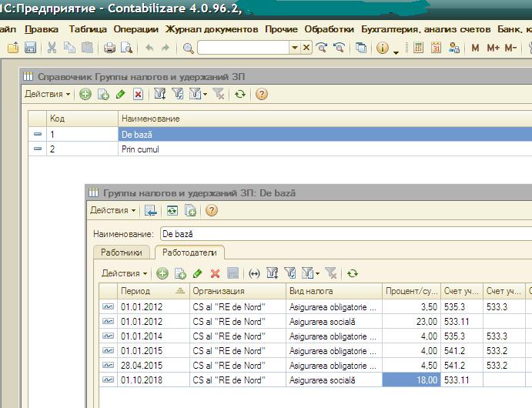The height and width of the screenshot is (408, 532).
Task: Click the Cut scissors icon
Action: [52, 48]
